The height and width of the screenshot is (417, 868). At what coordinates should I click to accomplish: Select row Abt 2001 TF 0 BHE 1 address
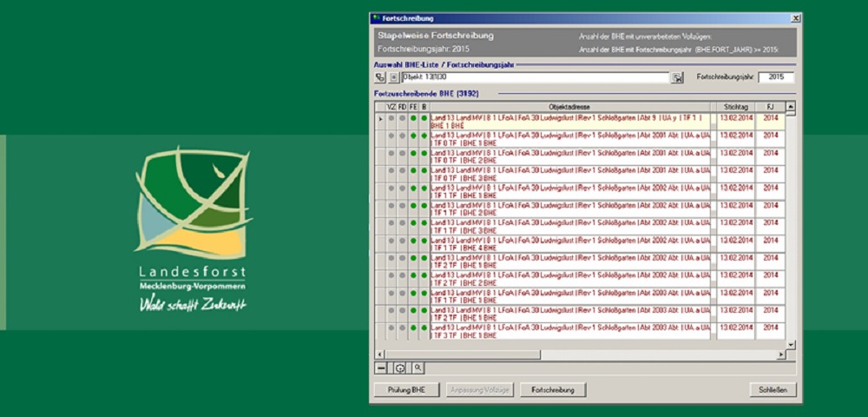(x=569, y=140)
